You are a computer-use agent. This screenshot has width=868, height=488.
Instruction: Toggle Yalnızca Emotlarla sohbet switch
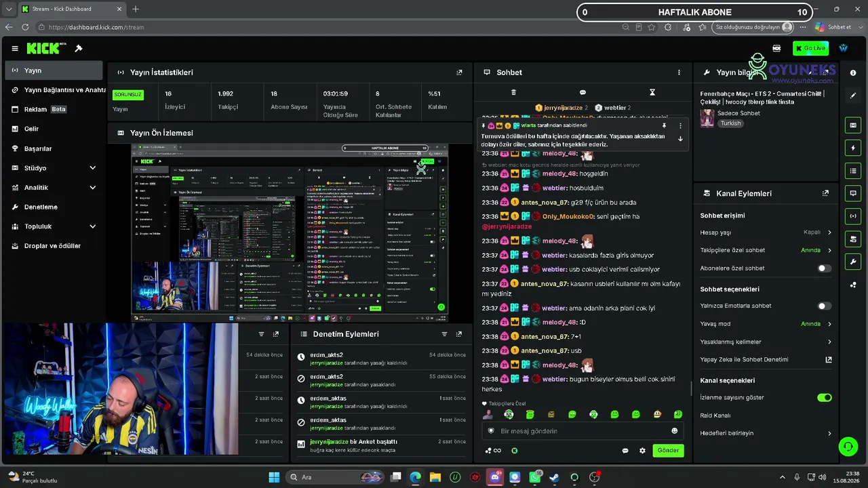(x=824, y=306)
